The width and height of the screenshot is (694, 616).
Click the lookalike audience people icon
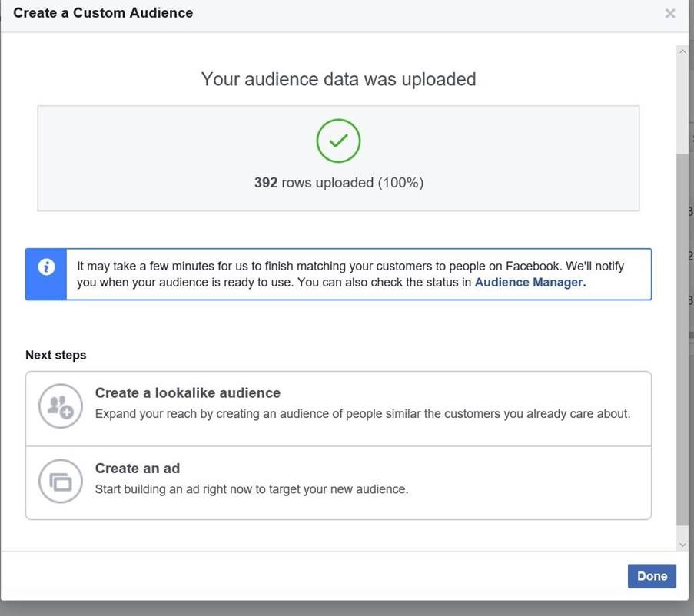(x=60, y=406)
